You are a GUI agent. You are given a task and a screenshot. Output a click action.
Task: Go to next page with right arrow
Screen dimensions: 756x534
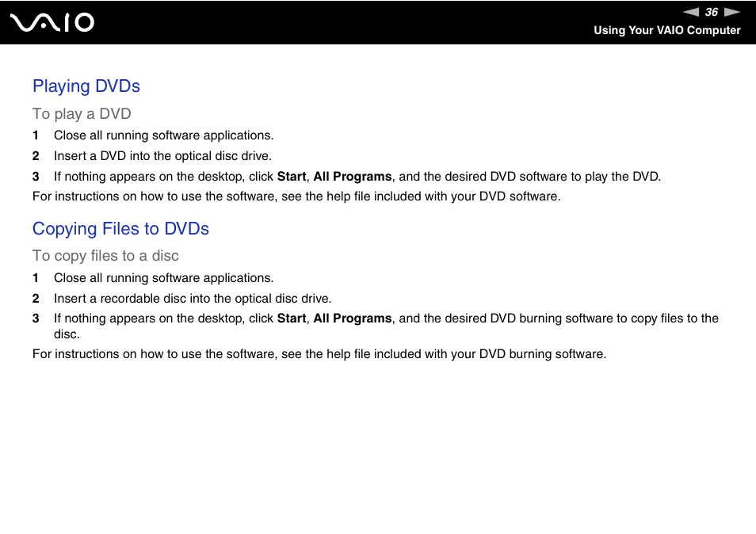click(x=732, y=12)
